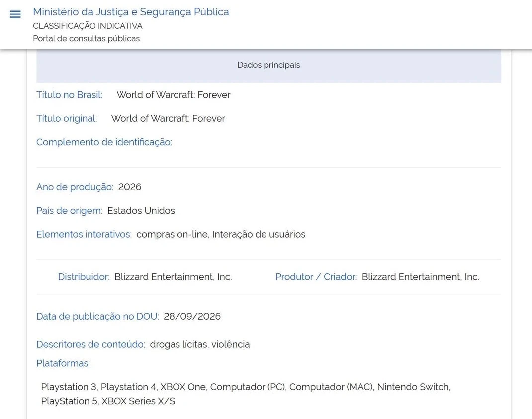Screen dimensions: 532x419
Task: Click the Produtor / Criador label
Action: 316,277
